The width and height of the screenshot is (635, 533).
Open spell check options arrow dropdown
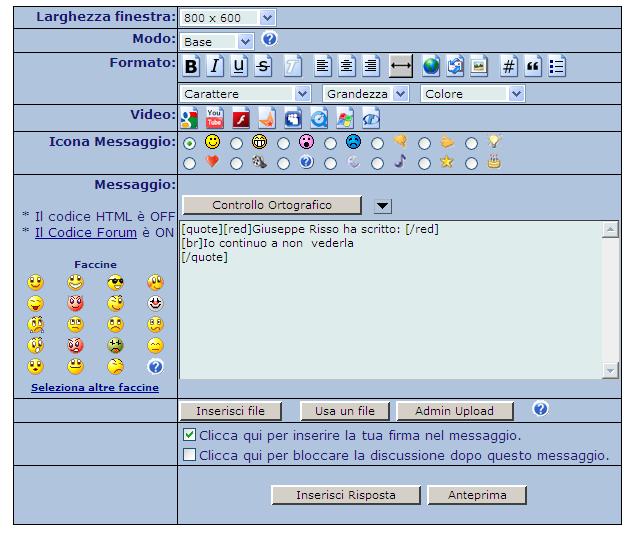pyautogui.click(x=383, y=206)
